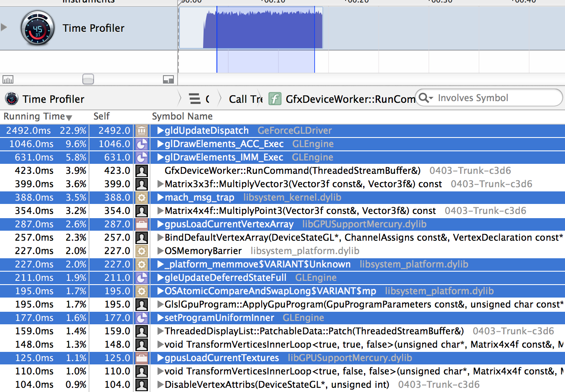Screen dimensions: 565x392
Task: Sort by the Self column header
Action: coord(102,116)
